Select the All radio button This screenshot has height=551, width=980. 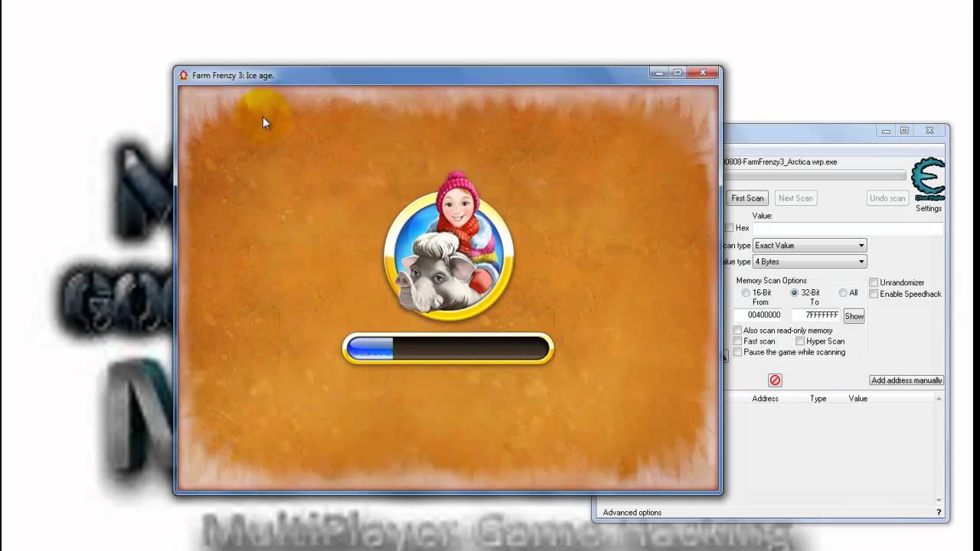click(842, 293)
